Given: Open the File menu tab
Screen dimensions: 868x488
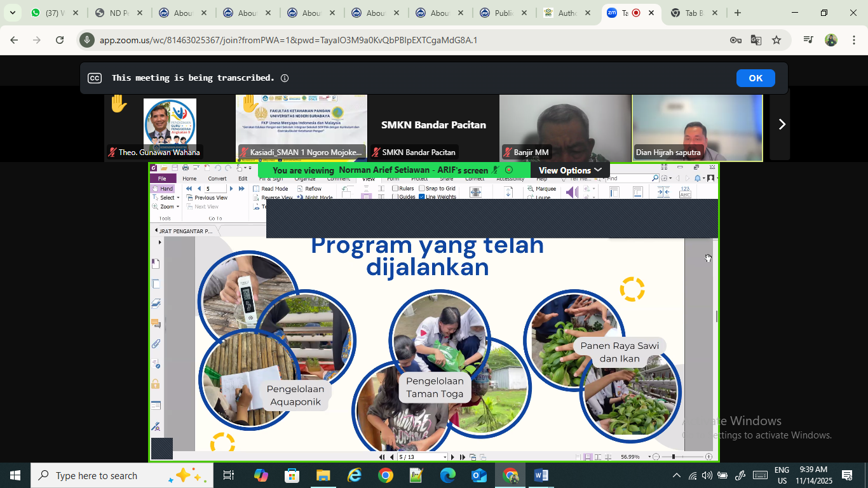Looking at the screenshot, I should pyautogui.click(x=162, y=179).
